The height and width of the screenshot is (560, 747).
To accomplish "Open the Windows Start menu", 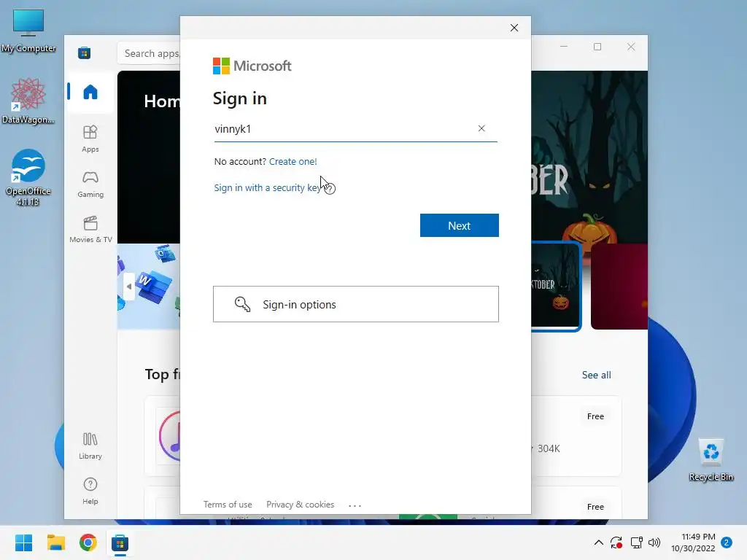I will tap(23, 542).
